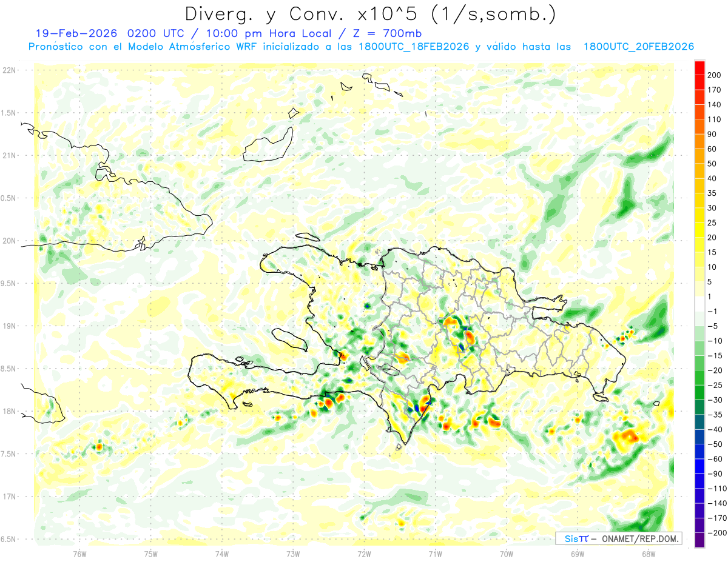This screenshot has width=728, height=562.
Task: Click the 1.5N latitude axis label
Action: [x=8, y=113]
